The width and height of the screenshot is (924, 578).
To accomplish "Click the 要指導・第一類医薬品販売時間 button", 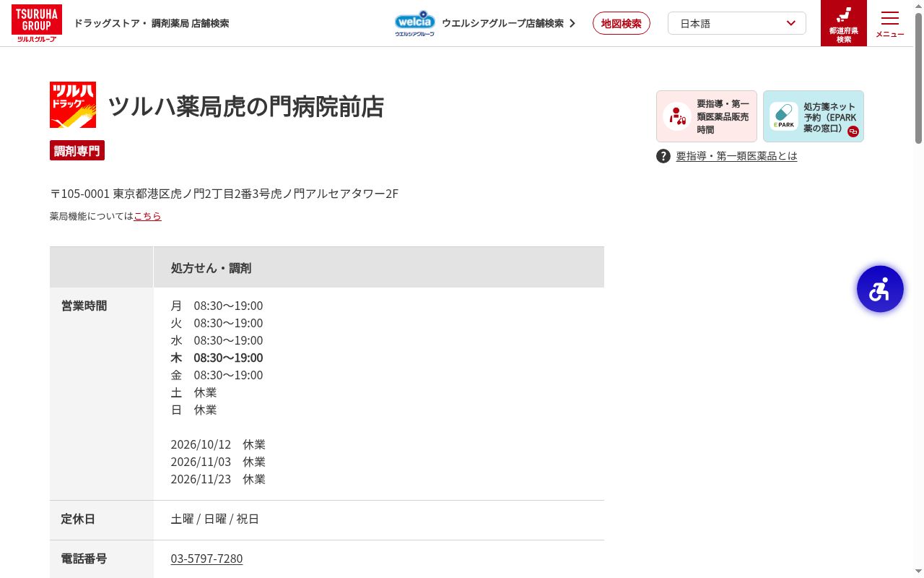I will pyautogui.click(x=707, y=116).
